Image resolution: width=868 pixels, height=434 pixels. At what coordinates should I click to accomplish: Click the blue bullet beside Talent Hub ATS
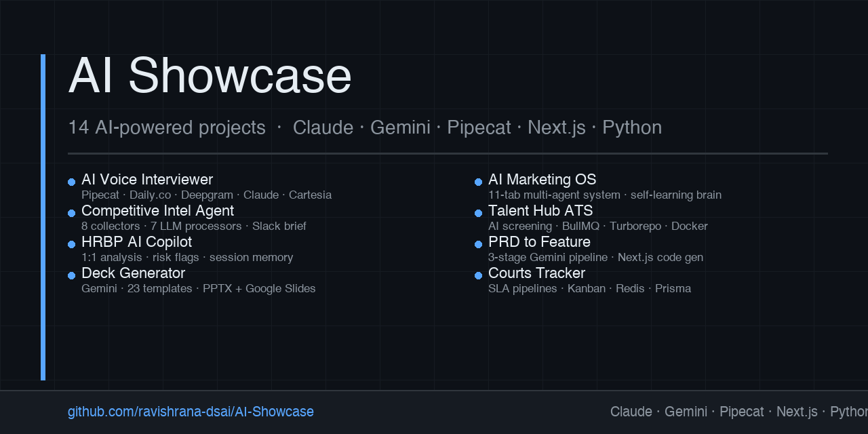coord(478,213)
